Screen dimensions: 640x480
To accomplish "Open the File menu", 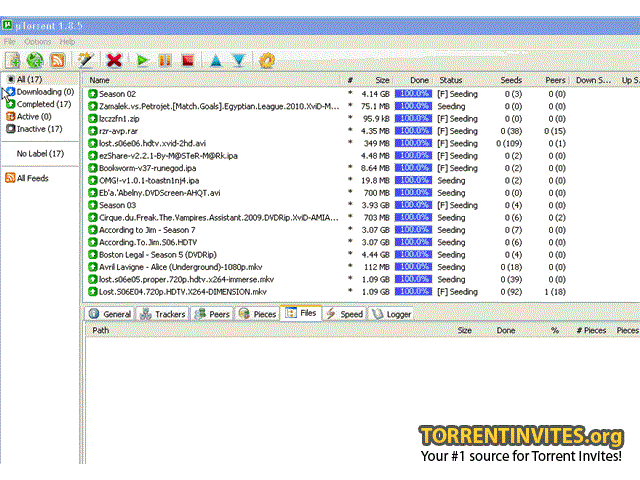I will tap(10, 42).
